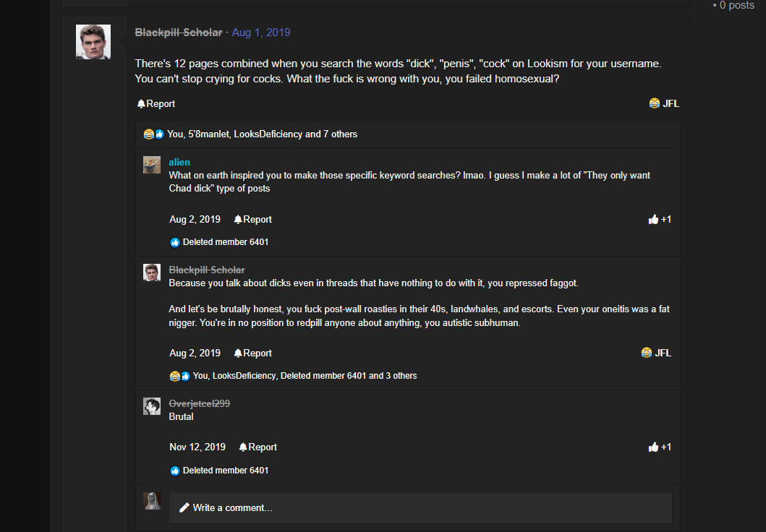Open alien's user profile link
The width and height of the screenshot is (766, 532).
pos(179,162)
